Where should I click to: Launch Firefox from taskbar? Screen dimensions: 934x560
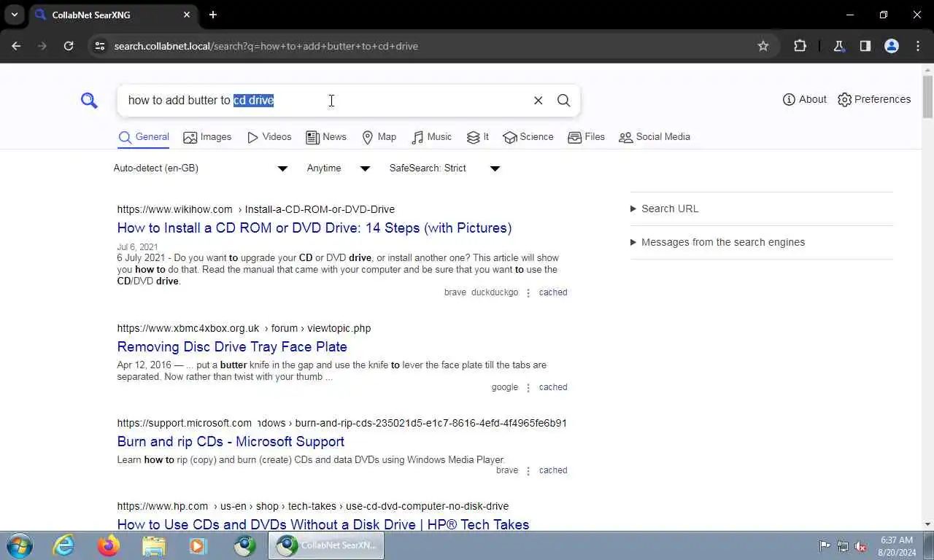point(109,545)
